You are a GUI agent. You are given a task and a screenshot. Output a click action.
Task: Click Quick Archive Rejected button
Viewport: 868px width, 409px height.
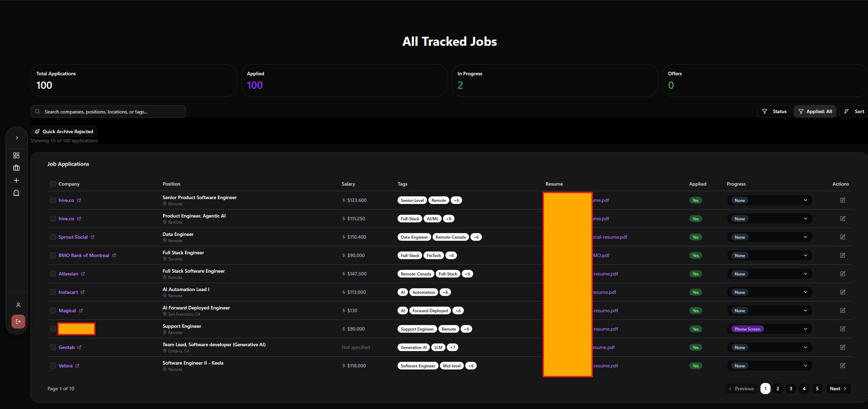64,131
